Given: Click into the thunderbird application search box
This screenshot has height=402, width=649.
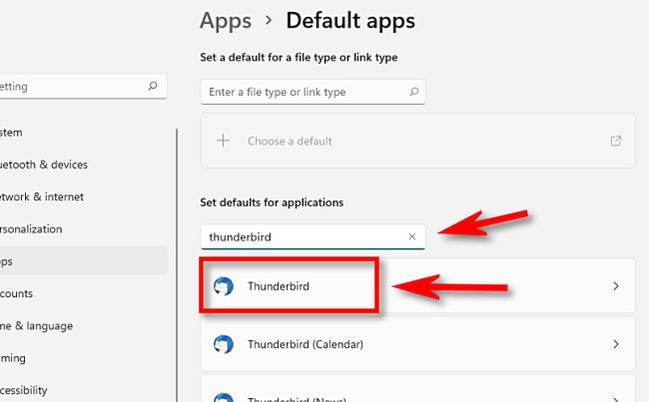Looking at the screenshot, I should click(x=313, y=237).
